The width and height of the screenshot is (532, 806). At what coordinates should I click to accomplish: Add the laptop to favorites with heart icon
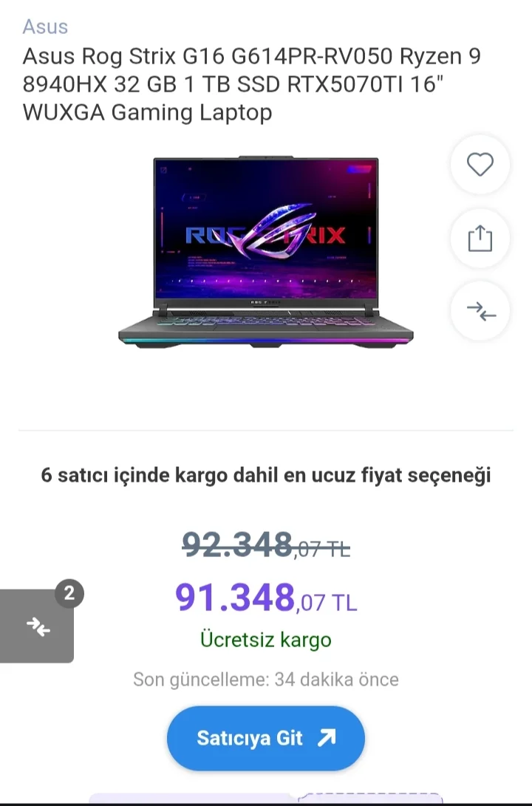point(480,165)
